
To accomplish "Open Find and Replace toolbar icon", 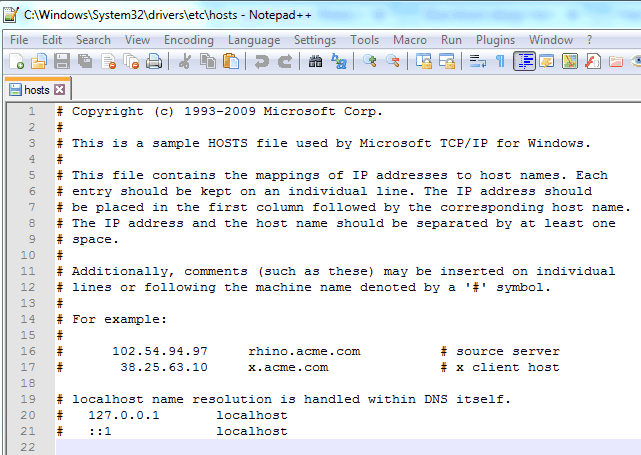I will point(338,61).
